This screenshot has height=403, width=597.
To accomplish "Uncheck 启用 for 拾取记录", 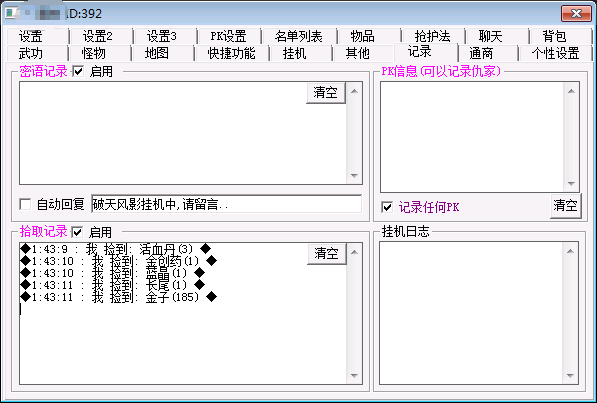I will pyautogui.click(x=77, y=232).
